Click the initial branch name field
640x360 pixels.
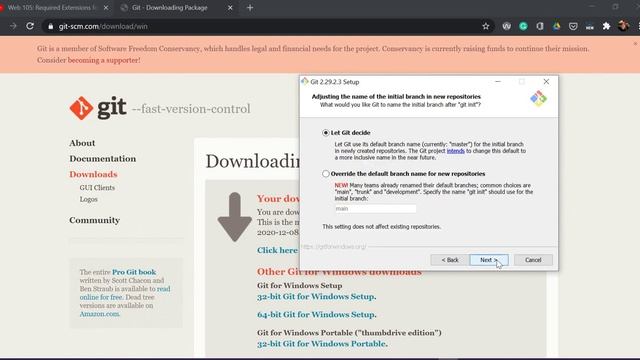tap(375, 209)
